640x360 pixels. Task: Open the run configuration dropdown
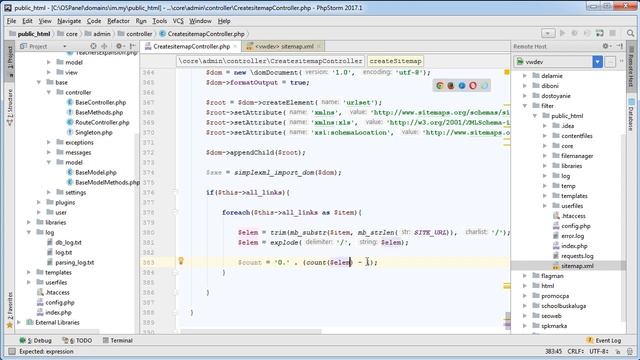pos(548,33)
